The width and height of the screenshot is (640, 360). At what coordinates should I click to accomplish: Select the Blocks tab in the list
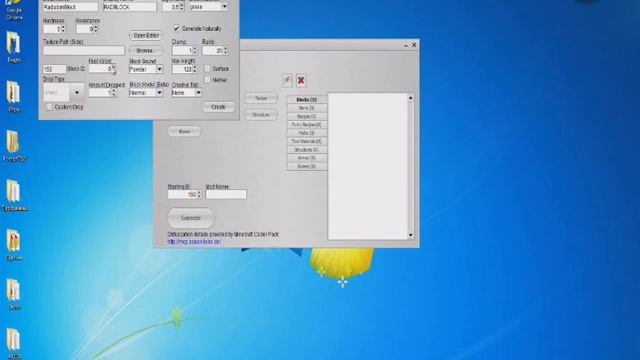coord(307,100)
